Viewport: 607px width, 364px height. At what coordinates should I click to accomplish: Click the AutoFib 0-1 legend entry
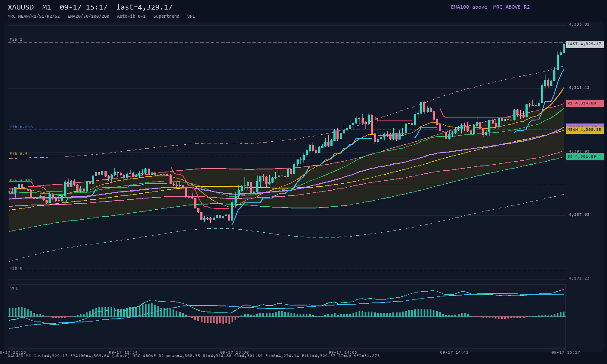pos(131,16)
